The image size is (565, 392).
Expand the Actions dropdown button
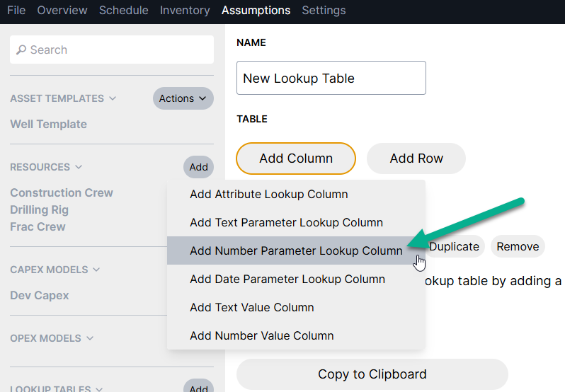tap(183, 98)
